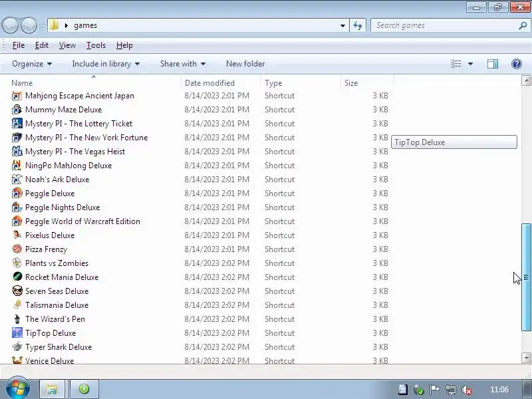Viewport: 532px width, 399px height.
Task: Open the view options dropdown arrow
Action: tap(470, 64)
